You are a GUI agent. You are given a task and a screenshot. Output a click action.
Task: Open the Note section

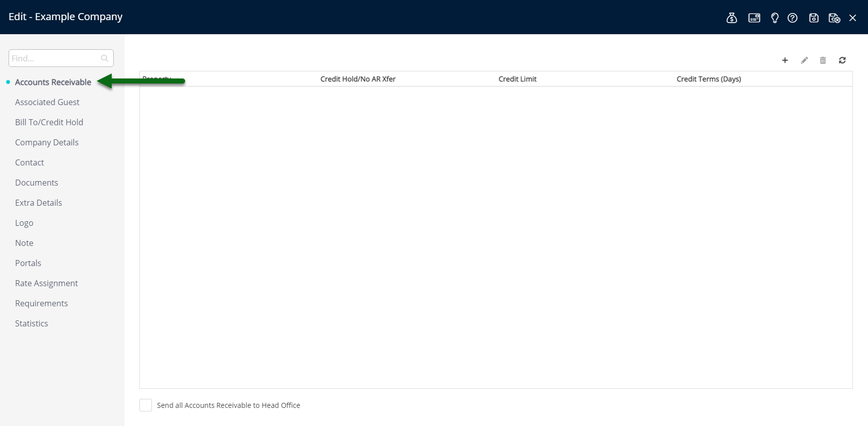[x=24, y=243]
